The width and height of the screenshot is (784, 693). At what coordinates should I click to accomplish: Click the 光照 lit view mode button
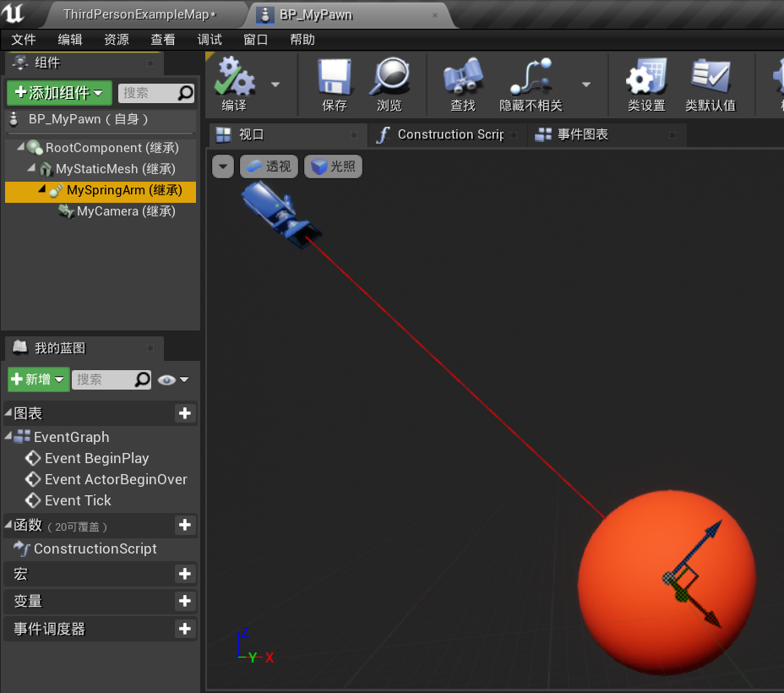[x=333, y=166]
